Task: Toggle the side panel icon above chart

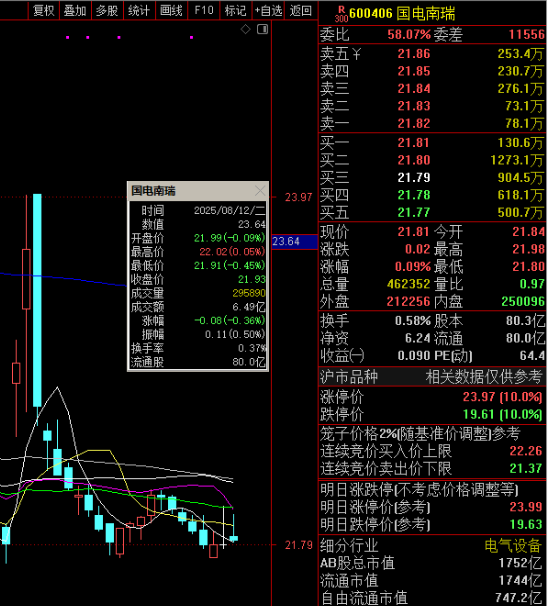Action: (262, 29)
